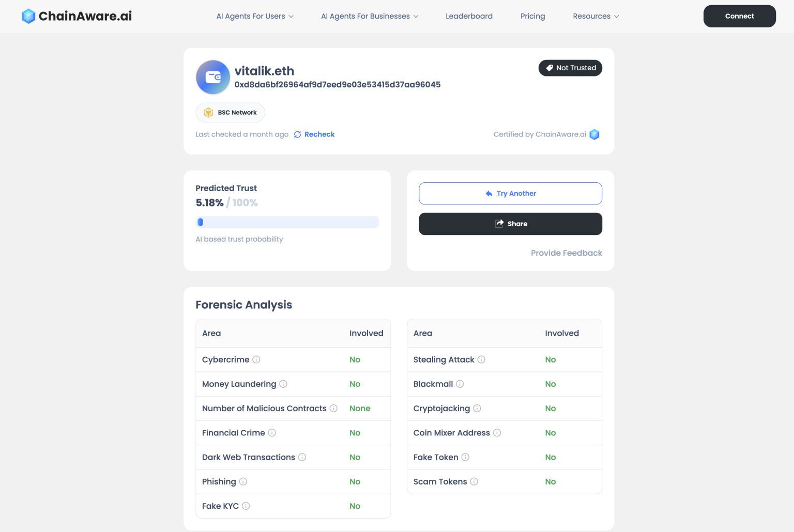The height and width of the screenshot is (532, 794).
Task: Click the Share button
Action: 510,224
